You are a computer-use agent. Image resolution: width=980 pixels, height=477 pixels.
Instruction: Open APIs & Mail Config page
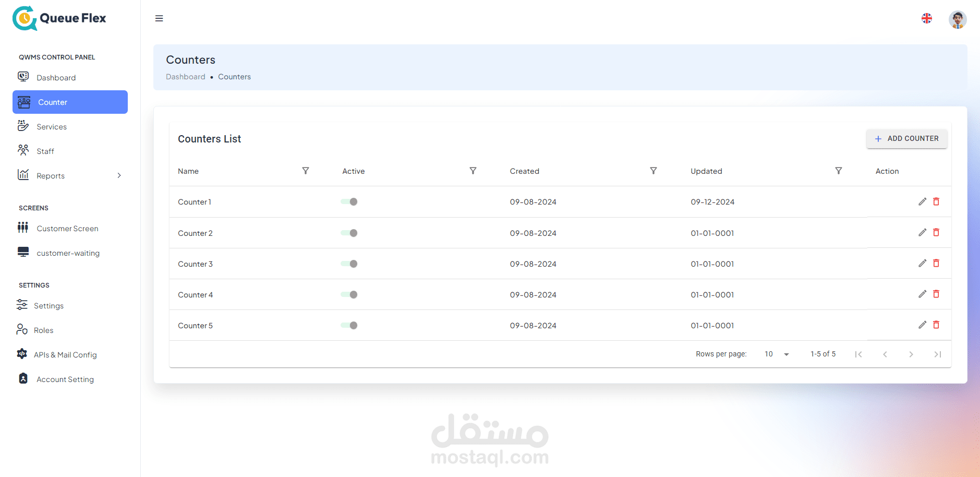pyautogui.click(x=70, y=354)
